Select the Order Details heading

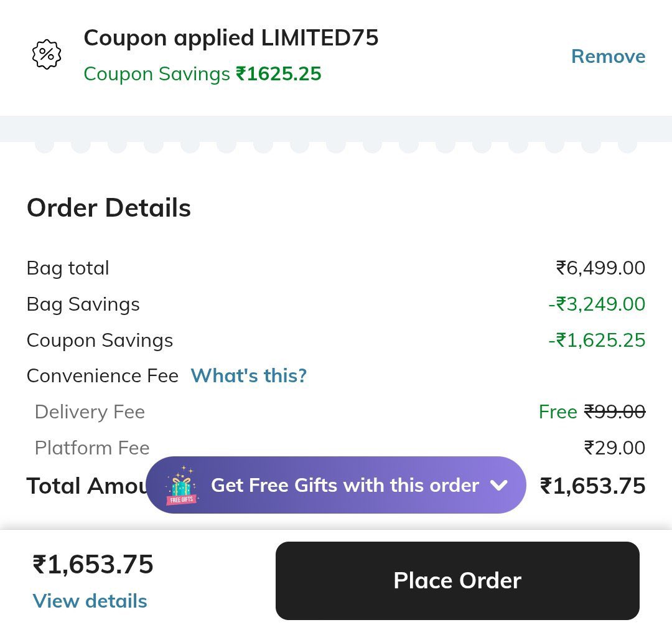pyautogui.click(x=109, y=208)
